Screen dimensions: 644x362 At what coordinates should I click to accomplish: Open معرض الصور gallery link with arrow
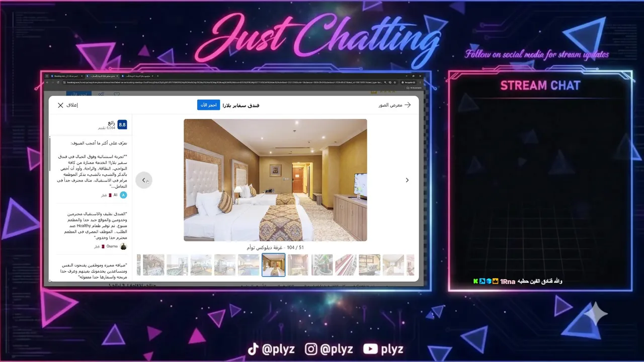394,105
